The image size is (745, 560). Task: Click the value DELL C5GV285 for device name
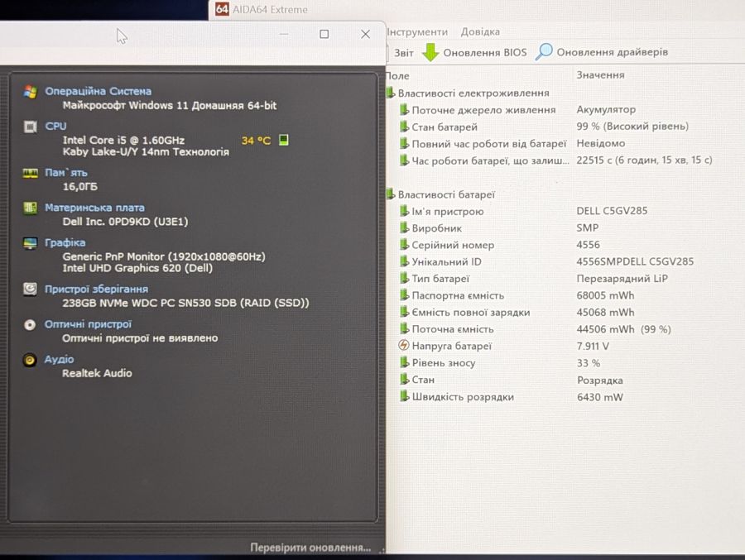tap(612, 210)
